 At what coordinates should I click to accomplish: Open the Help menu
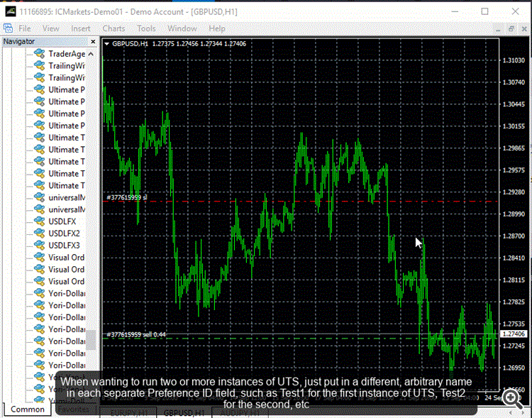tap(217, 28)
